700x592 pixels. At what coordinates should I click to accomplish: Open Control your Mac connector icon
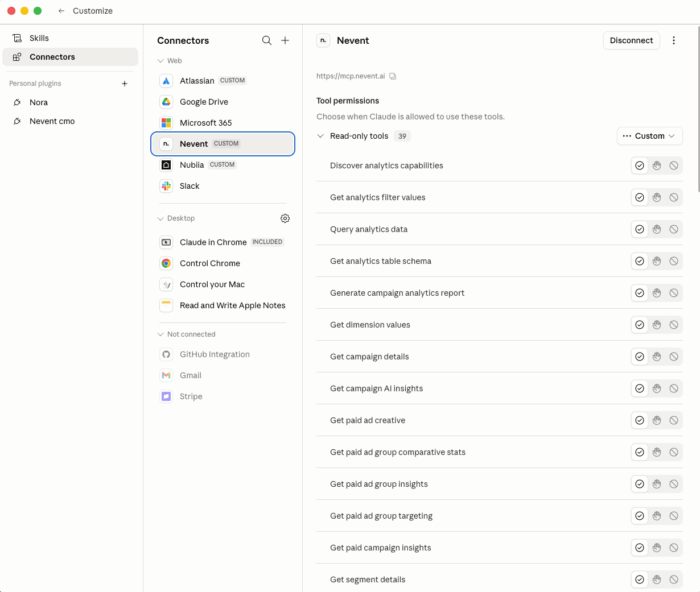tap(166, 284)
